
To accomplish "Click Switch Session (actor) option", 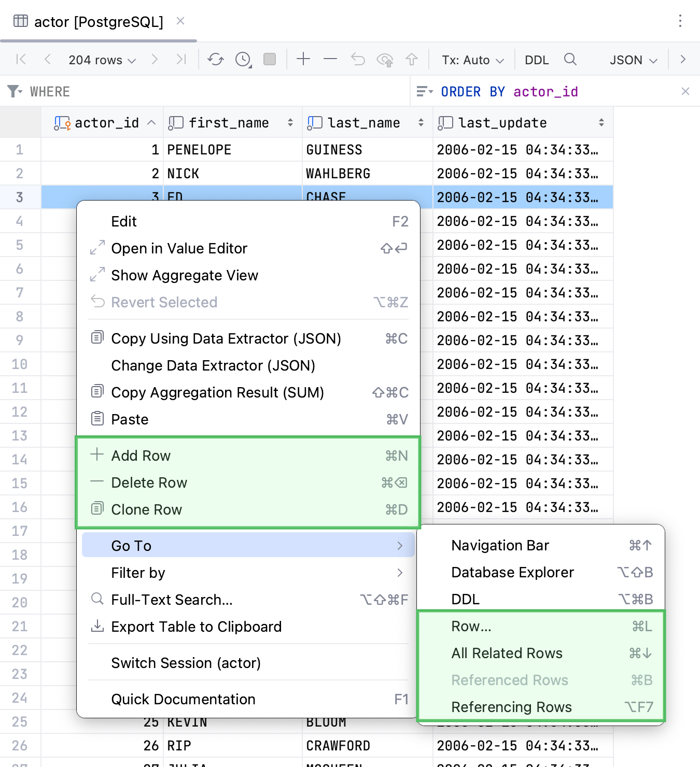I will tap(186, 663).
